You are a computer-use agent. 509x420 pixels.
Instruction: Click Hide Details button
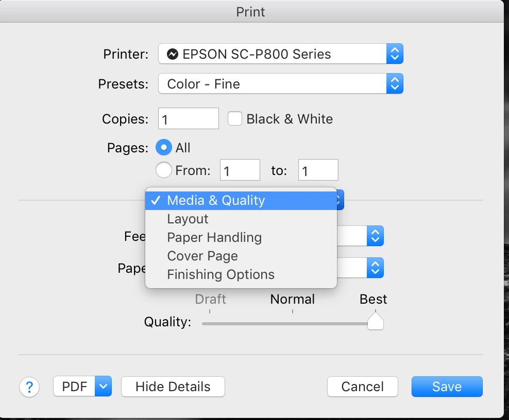173,387
